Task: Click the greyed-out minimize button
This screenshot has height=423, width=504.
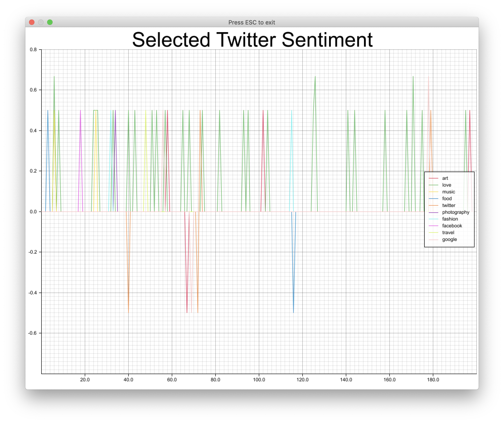Action: click(x=41, y=22)
